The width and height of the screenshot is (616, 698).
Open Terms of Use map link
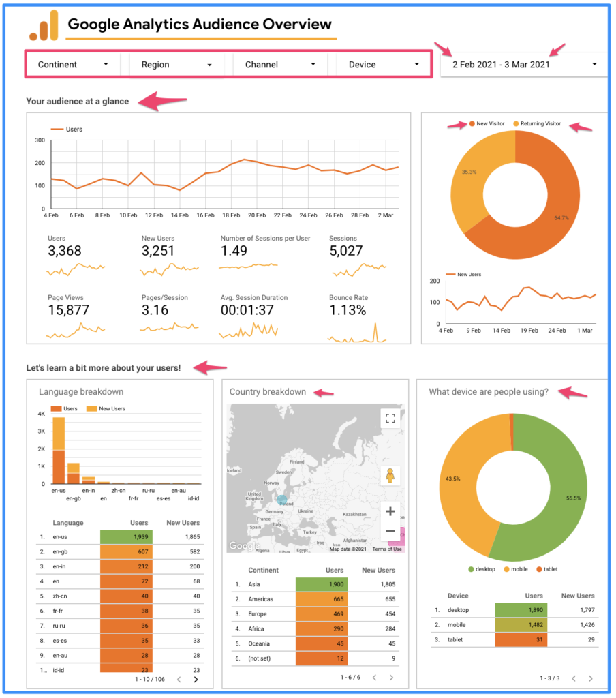(x=387, y=549)
